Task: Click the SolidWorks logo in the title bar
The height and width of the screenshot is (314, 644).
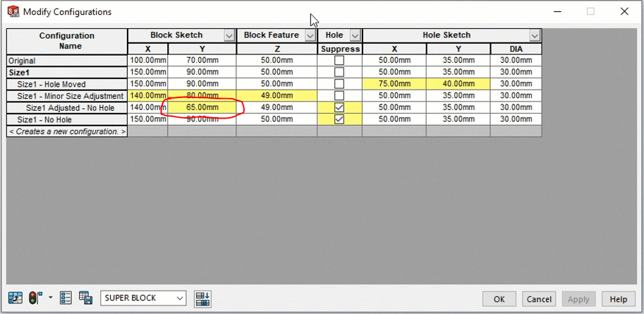Action: pos(13,11)
